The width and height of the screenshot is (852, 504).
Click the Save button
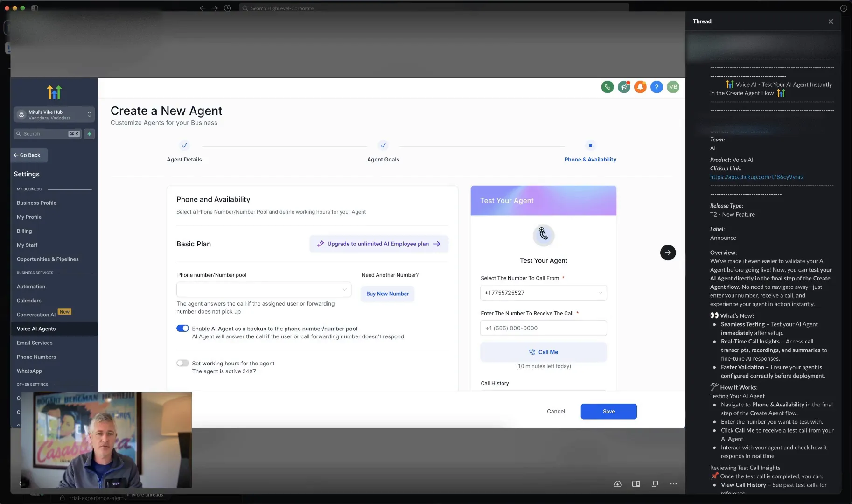pos(608,411)
